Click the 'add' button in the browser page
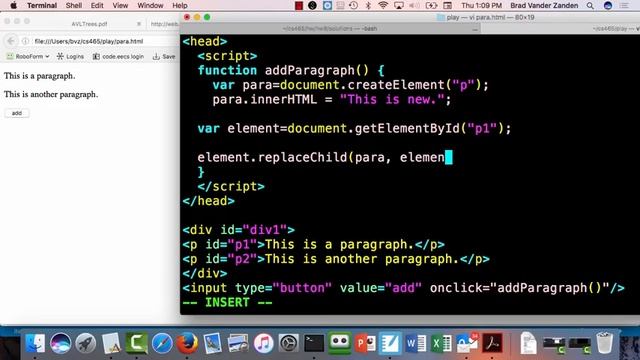 tap(17, 113)
